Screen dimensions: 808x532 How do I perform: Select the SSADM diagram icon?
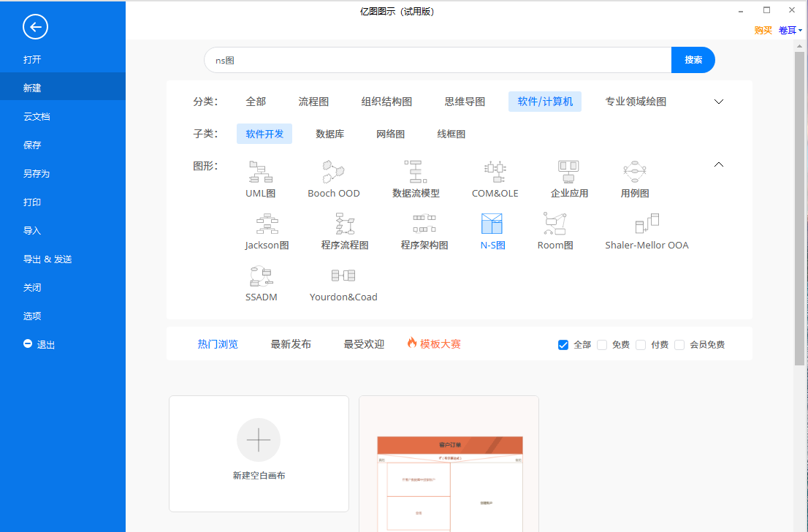click(x=262, y=275)
